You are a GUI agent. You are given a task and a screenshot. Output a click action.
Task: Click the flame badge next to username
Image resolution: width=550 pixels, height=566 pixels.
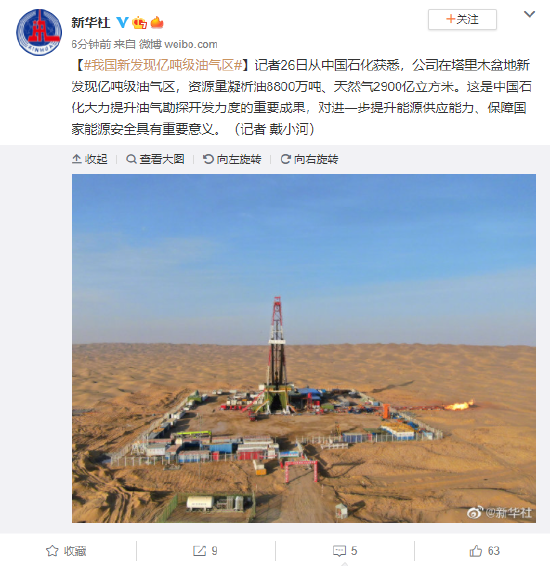click(x=157, y=22)
